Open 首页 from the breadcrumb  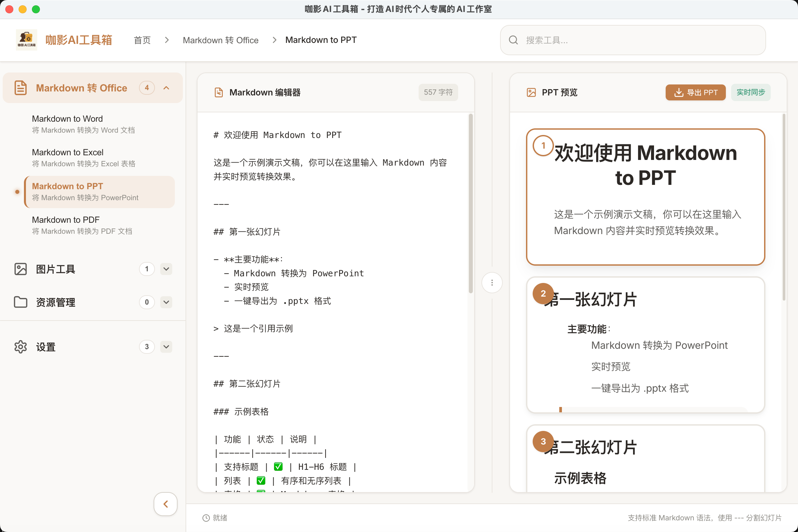click(x=142, y=40)
